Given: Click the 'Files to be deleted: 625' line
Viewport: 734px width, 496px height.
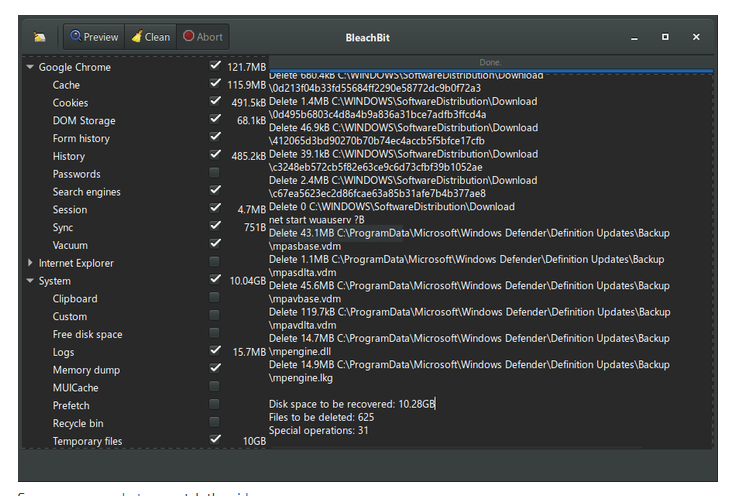Looking at the screenshot, I should [x=321, y=417].
